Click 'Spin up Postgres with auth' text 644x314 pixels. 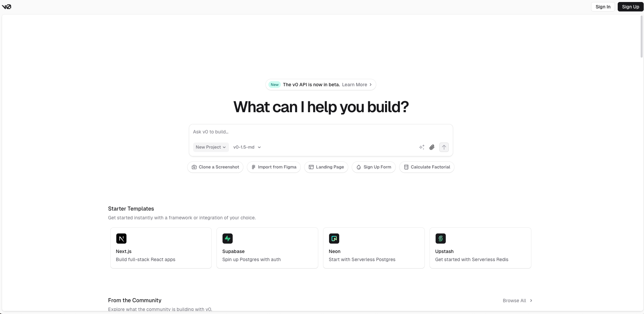click(252, 259)
